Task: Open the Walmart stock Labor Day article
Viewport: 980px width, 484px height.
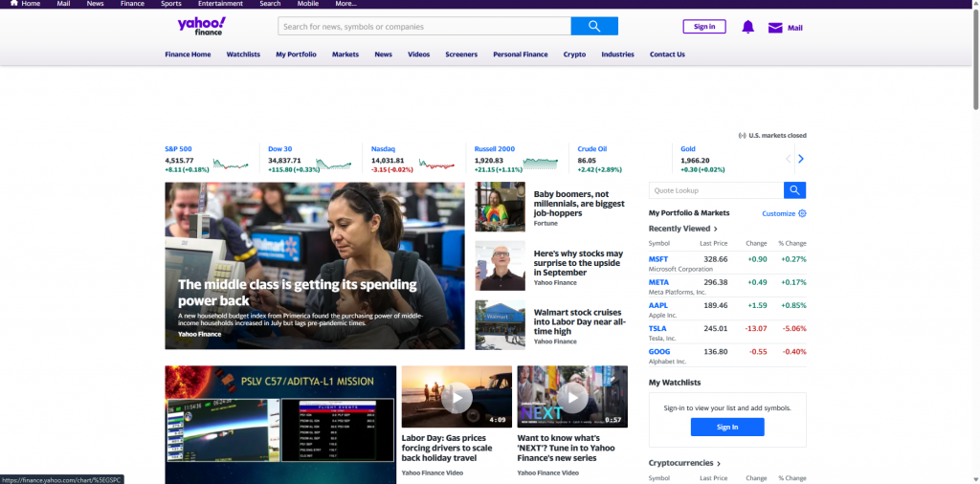Action: tap(579, 321)
